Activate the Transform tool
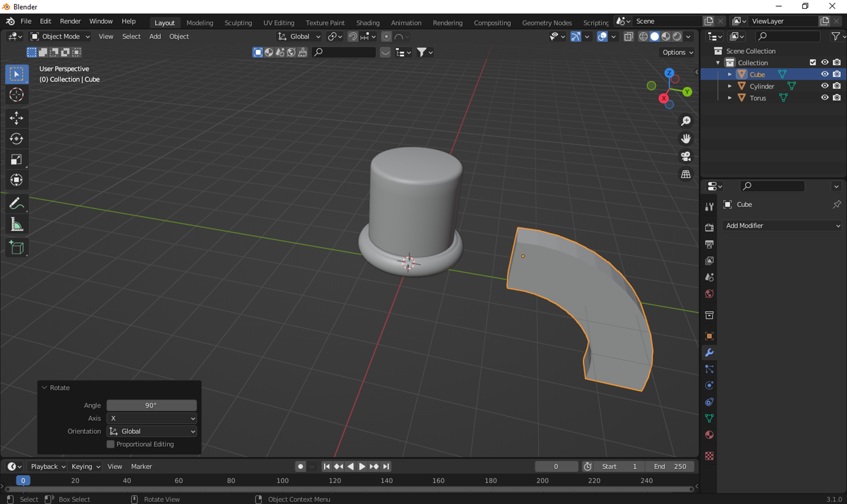The width and height of the screenshot is (847, 504). [16, 180]
